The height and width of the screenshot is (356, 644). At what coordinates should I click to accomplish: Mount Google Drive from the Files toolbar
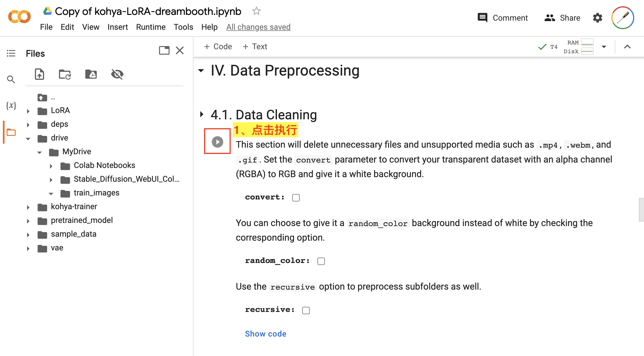tap(91, 74)
